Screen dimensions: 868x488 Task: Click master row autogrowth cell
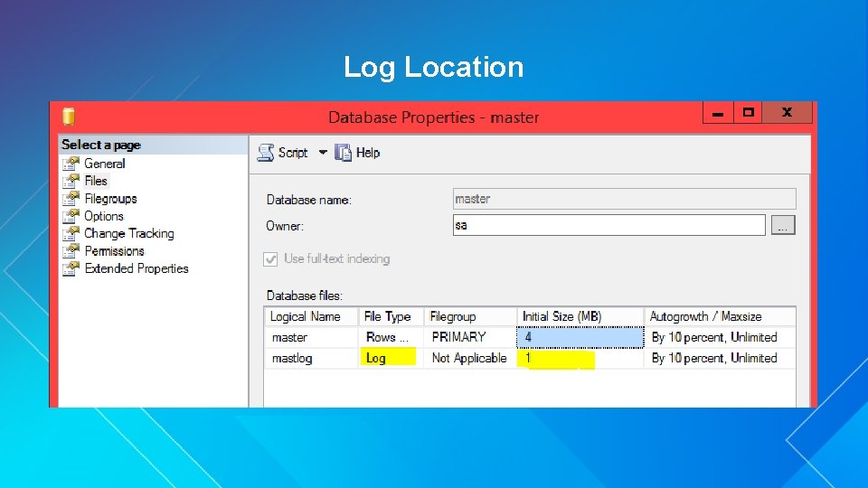(x=720, y=337)
